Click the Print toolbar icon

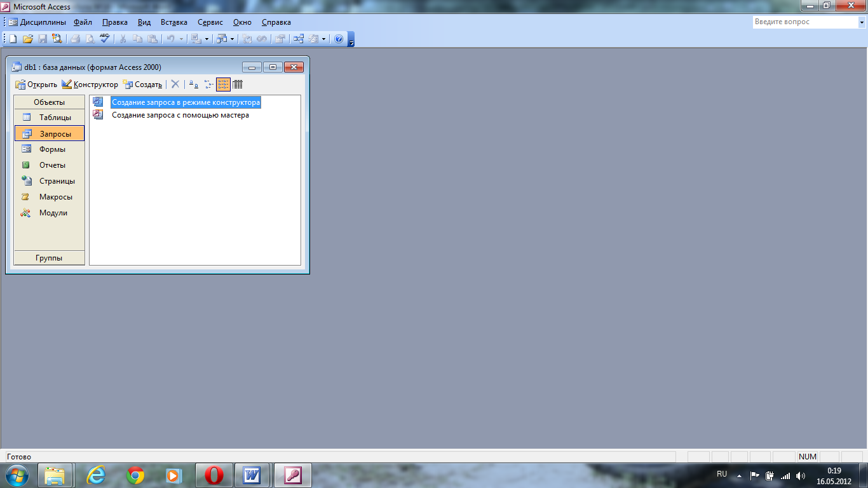coord(75,39)
